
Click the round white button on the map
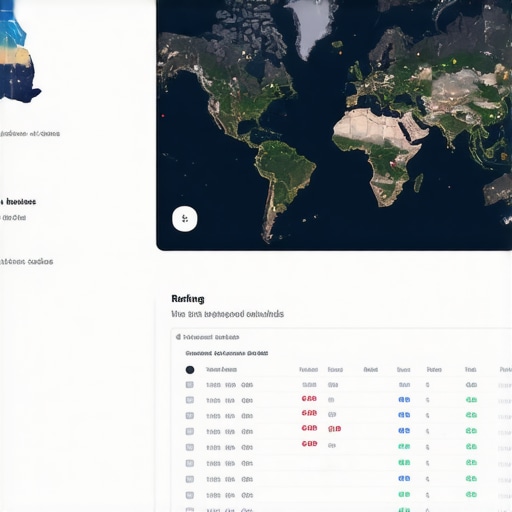(x=185, y=219)
